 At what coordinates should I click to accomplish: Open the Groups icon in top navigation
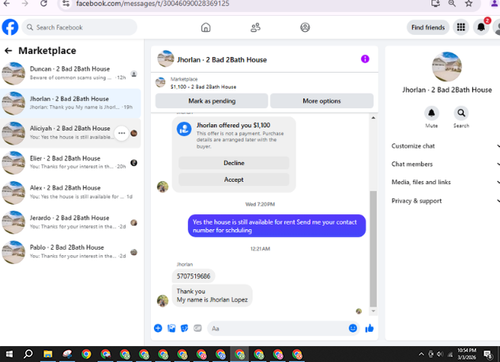coord(305,27)
